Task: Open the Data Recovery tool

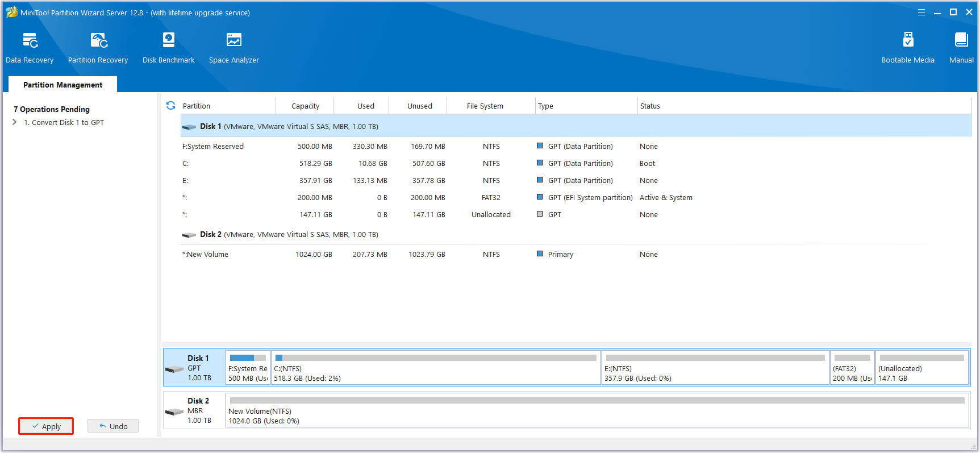Action: coord(30,48)
